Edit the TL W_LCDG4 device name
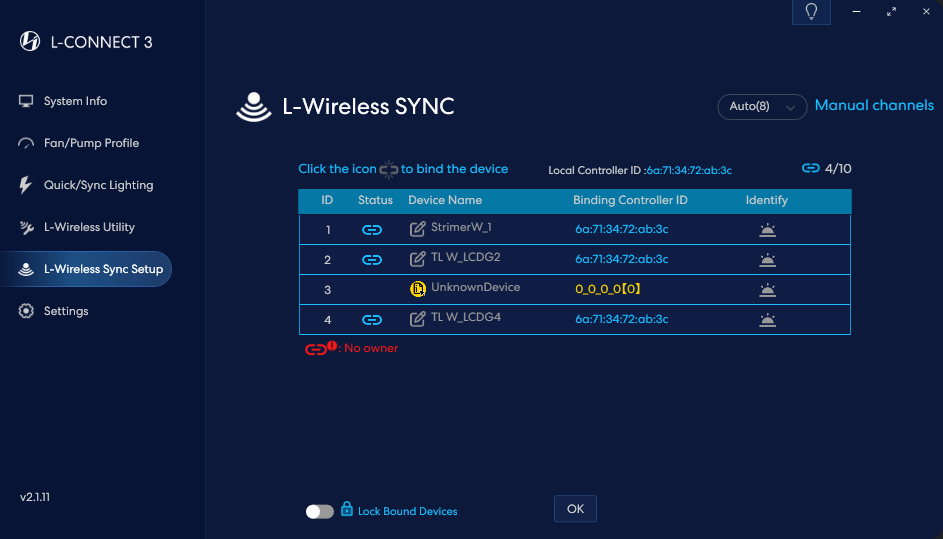 417,319
